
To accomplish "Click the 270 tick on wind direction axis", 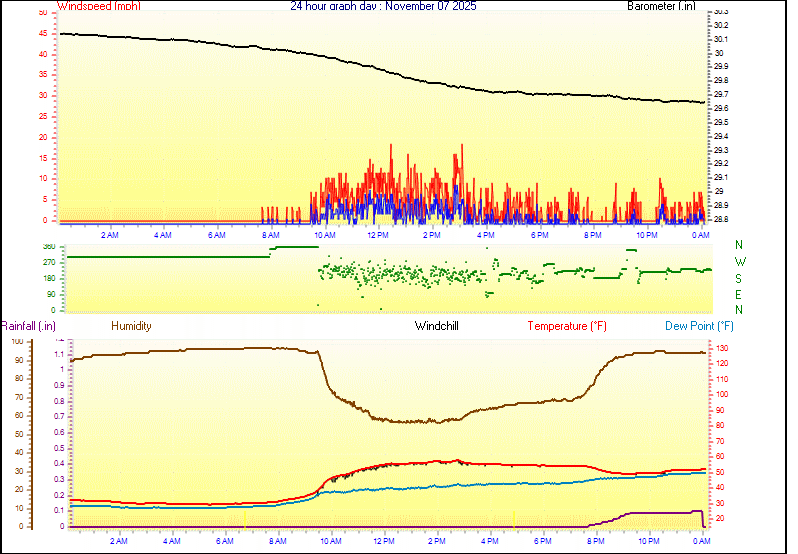I will coord(49,262).
